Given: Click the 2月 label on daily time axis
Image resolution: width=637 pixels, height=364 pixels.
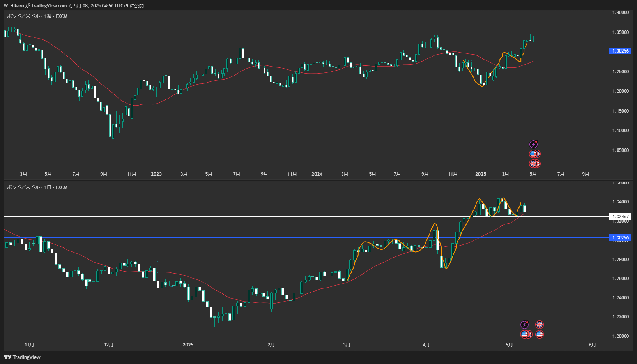Looking at the screenshot, I should [x=271, y=345].
